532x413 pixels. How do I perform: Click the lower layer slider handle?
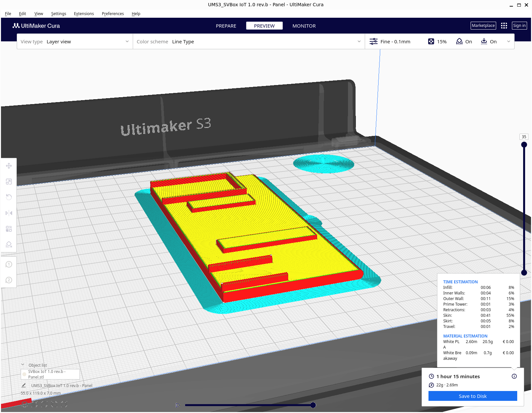524,272
